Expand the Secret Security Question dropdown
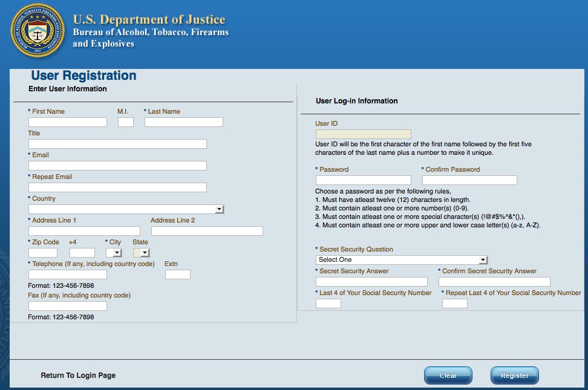The image size is (588, 390). pos(402,260)
